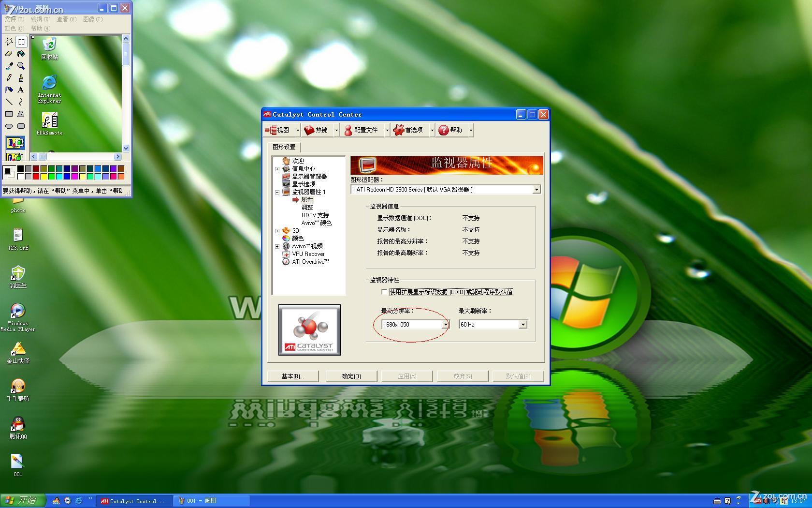Activate the Magnifier tool in Paint
812x508 pixels.
click(x=21, y=66)
